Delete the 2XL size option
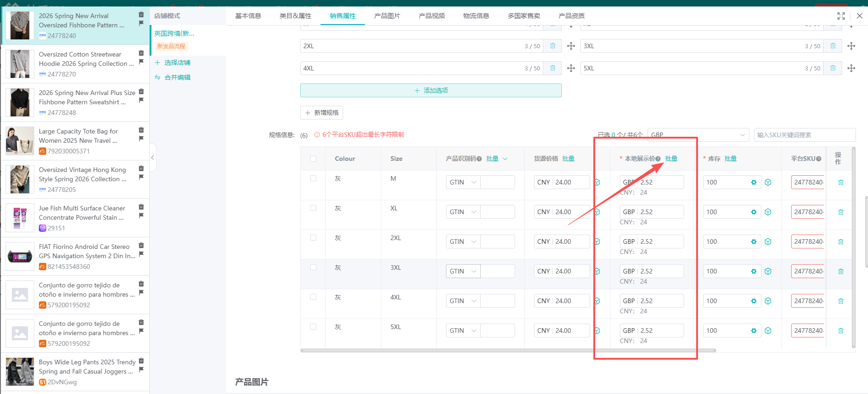This screenshot has width=868, height=394. (x=553, y=46)
